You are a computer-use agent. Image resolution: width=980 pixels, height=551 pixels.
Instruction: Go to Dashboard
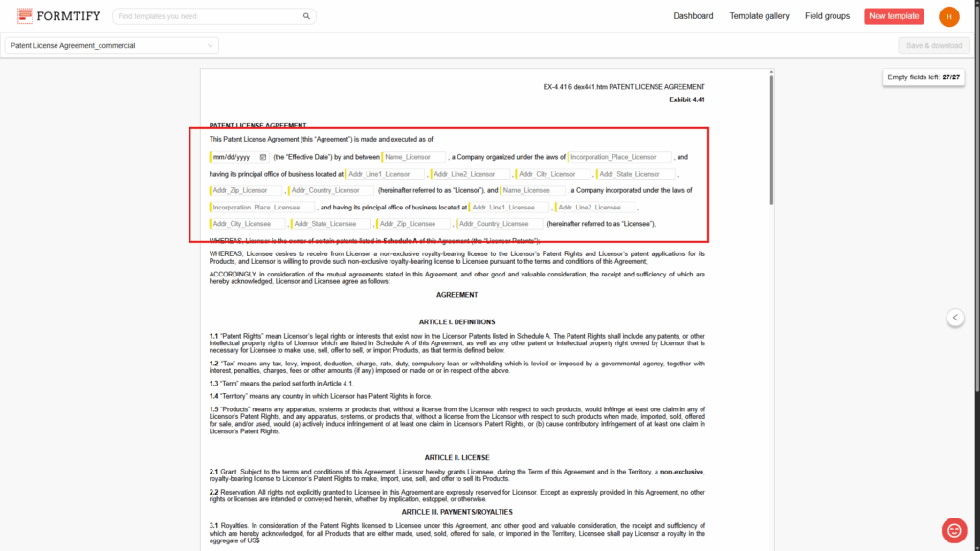[x=693, y=16]
